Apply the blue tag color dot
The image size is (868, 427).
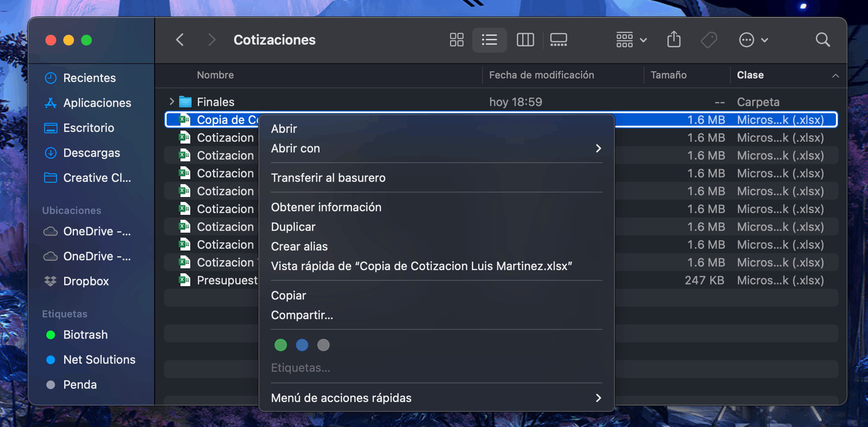[302, 345]
